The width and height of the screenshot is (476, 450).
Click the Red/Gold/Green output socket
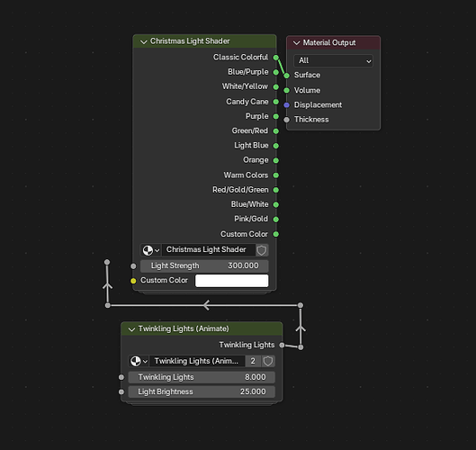pyautogui.click(x=276, y=190)
